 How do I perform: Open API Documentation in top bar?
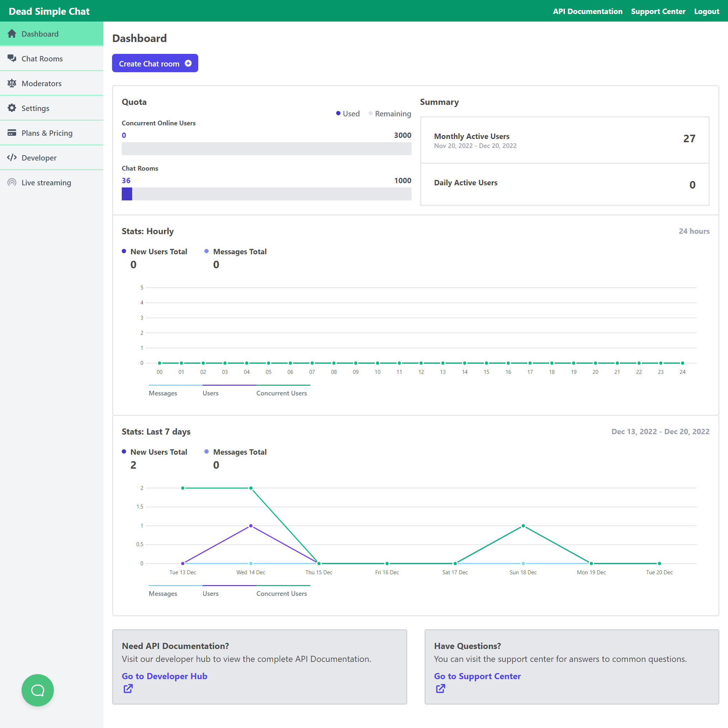pos(588,11)
